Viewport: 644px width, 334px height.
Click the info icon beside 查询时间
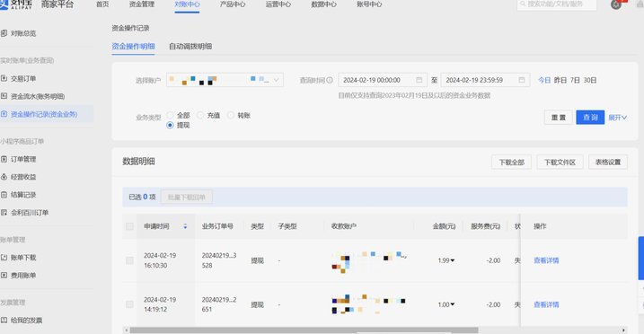click(x=330, y=80)
